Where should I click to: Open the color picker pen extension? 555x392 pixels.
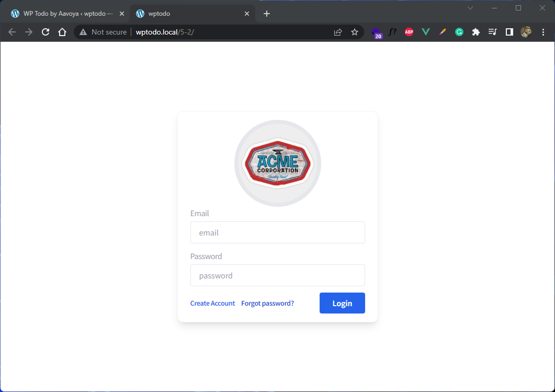443,32
